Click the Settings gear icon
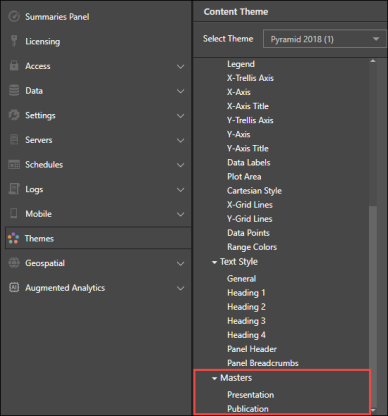 point(14,115)
